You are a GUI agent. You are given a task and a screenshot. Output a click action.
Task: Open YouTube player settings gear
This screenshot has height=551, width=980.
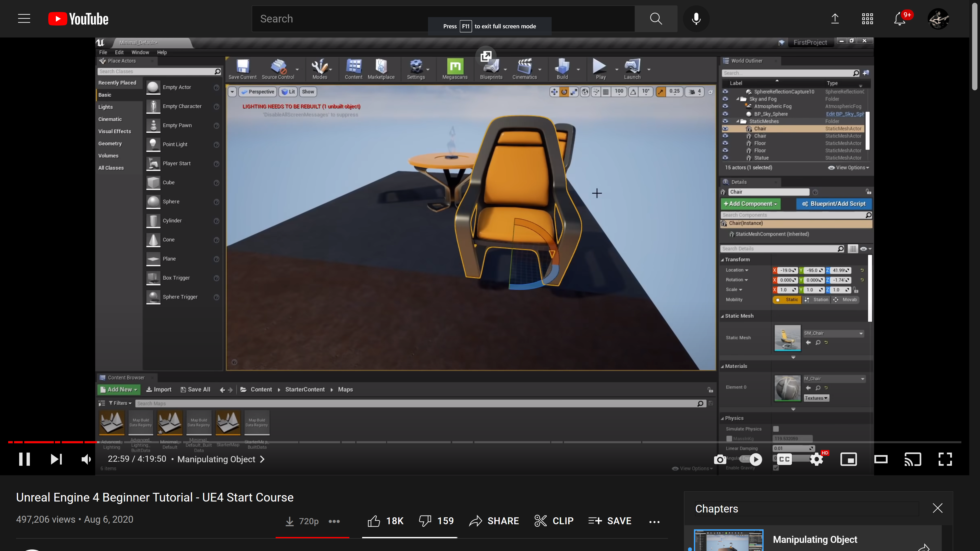(x=816, y=459)
